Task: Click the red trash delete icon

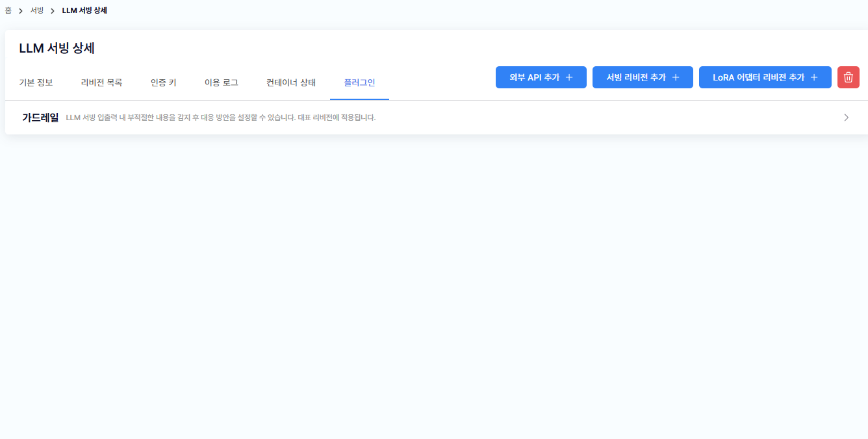Action: [848, 77]
